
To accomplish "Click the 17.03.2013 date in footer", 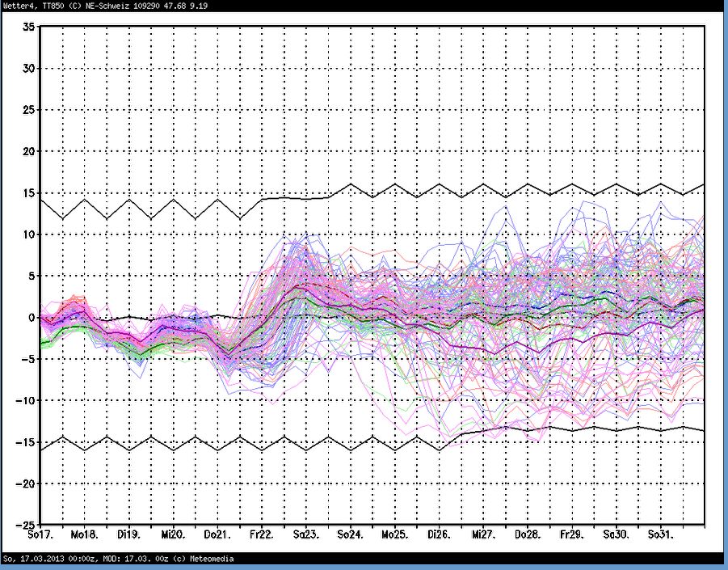I will point(42,559).
